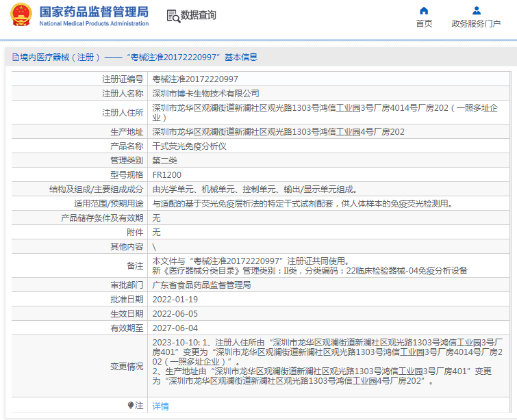The width and height of the screenshot is (517, 420).
Task: Click approval date 2022-01-19
Action: [x=175, y=300]
